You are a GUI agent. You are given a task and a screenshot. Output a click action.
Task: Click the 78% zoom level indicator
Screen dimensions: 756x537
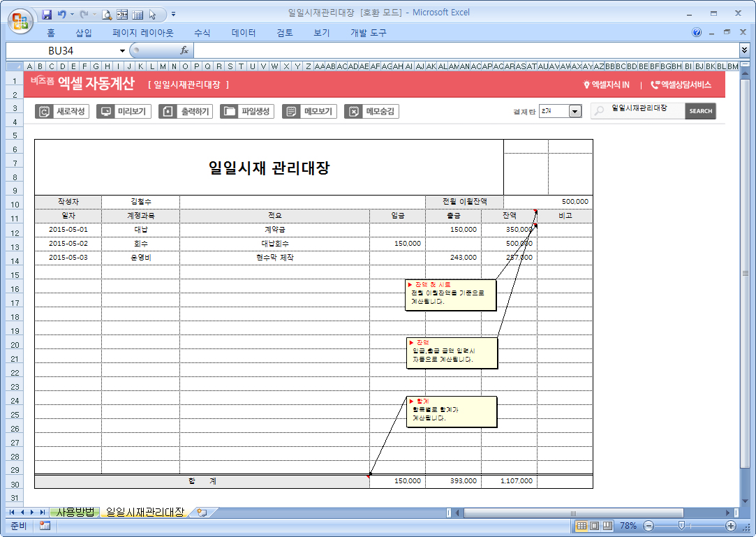[628, 526]
